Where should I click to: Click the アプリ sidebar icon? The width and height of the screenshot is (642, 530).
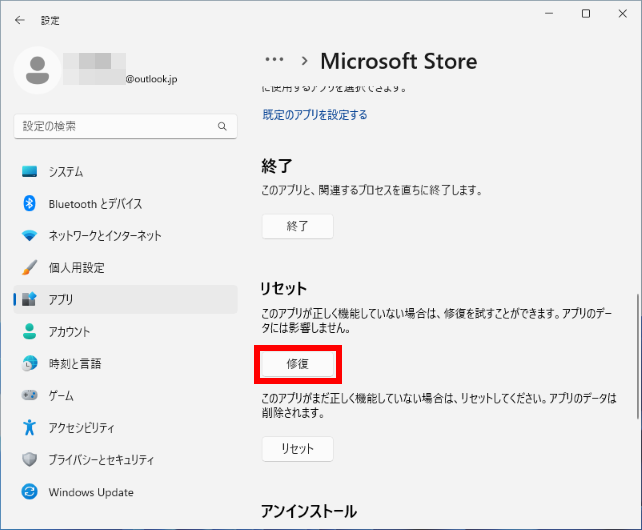29,299
